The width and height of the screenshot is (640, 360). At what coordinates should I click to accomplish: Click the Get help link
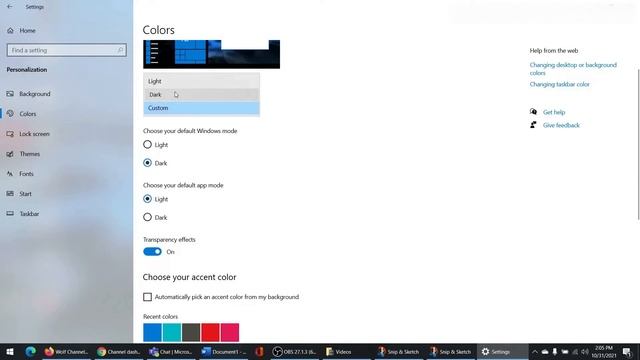(x=554, y=112)
